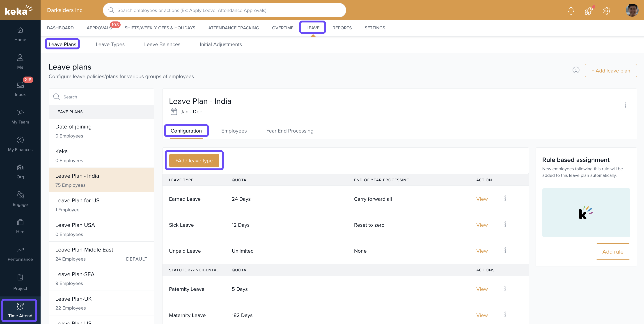This screenshot has width=644, height=324.
Task: Click the rocket icon in header
Action: pos(589,11)
